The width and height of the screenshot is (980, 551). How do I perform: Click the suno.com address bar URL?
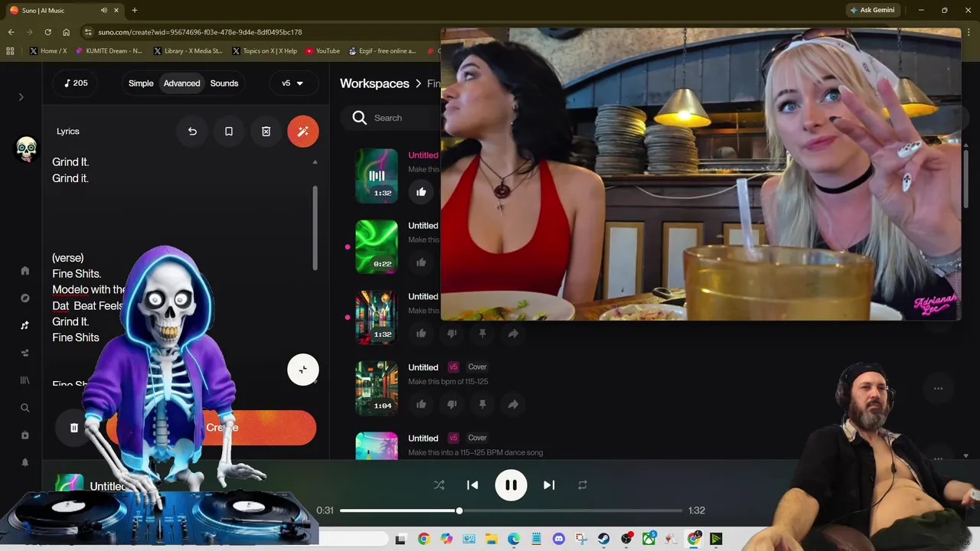tap(200, 32)
